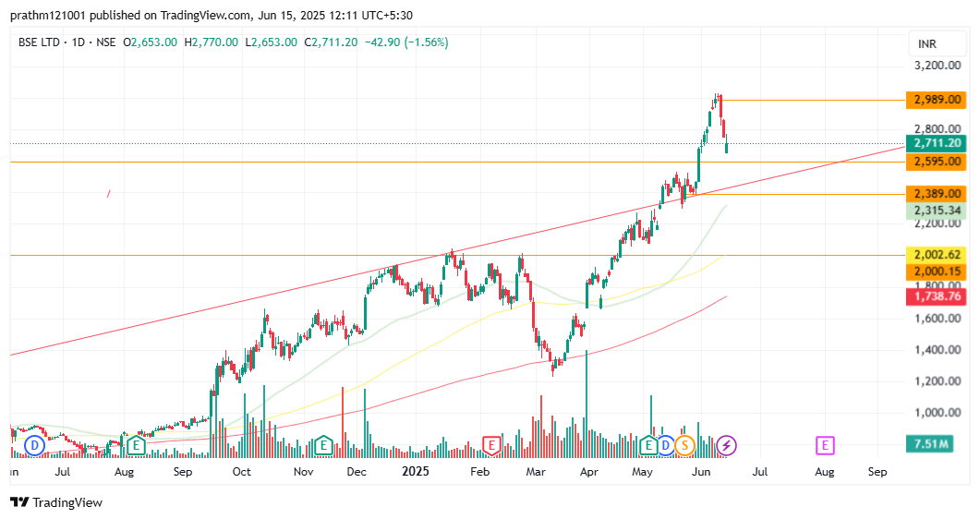Image resolution: width=980 pixels, height=519 pixels.
Task: Click the blue dividend marker after May
Action: (x=666, y=445)
